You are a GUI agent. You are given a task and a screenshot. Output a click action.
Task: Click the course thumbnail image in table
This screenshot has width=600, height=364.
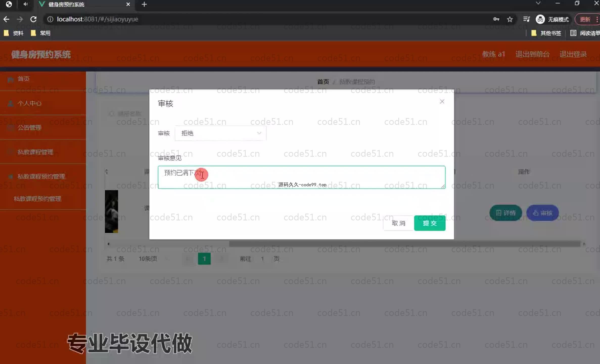tap(111, 211)
